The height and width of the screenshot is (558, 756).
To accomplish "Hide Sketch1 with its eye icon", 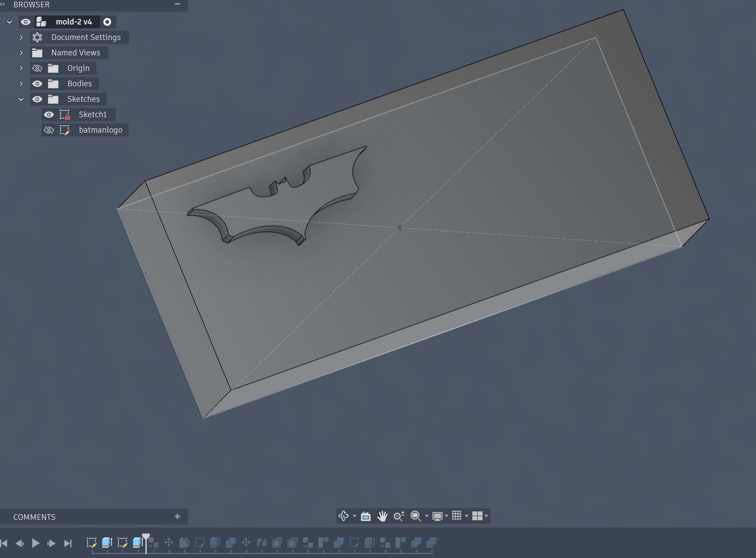I will [x=49, y=115].
